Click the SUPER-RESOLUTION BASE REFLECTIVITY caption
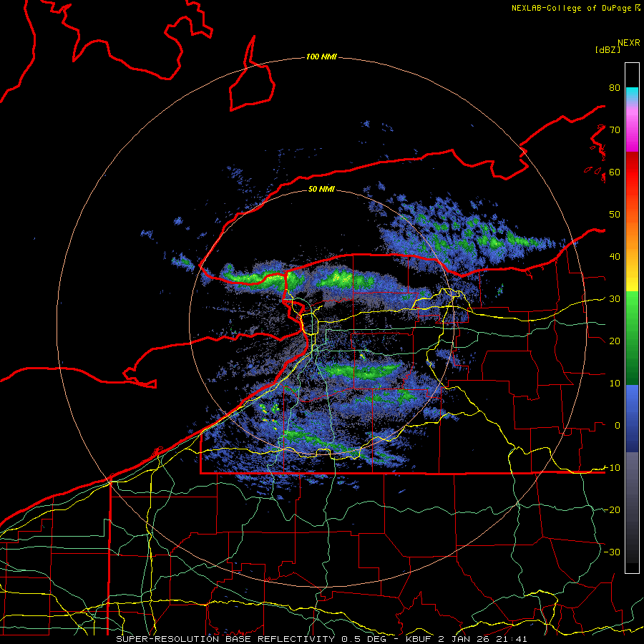644x644 pixels. (x=225, y=639)
